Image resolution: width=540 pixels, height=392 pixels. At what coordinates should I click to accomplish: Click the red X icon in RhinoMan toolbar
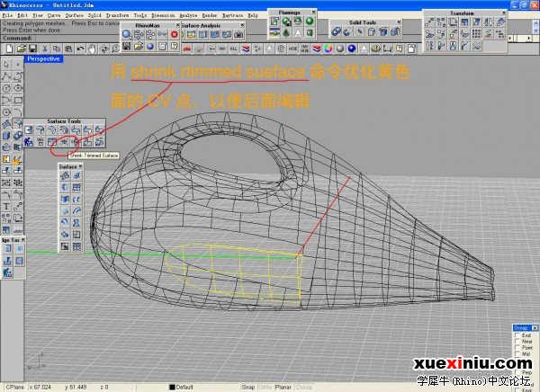175,34
